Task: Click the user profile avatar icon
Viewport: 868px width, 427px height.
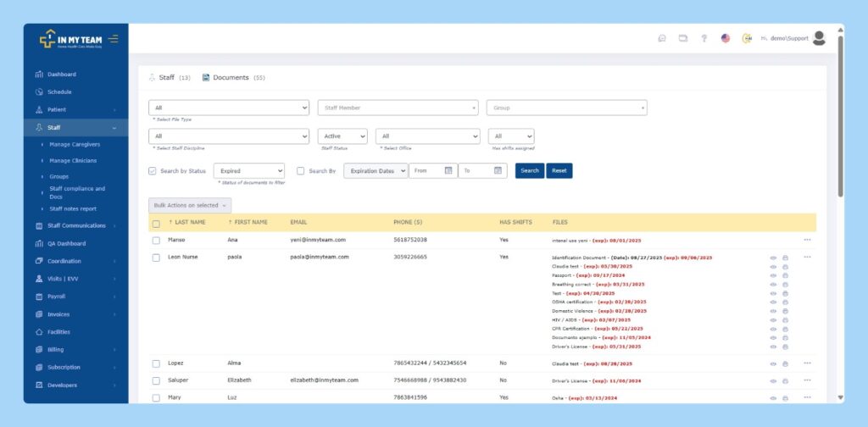Action: pyautogui.click(x=819, y=38)
